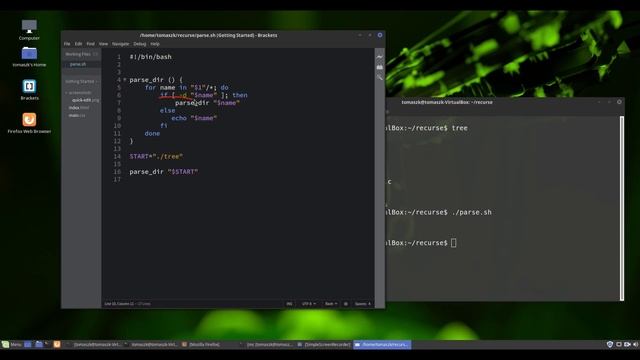This screenshot has width=640, height=360.
Task: Switch to second tomaszk terminal taskbar entry
Action: 151,344
